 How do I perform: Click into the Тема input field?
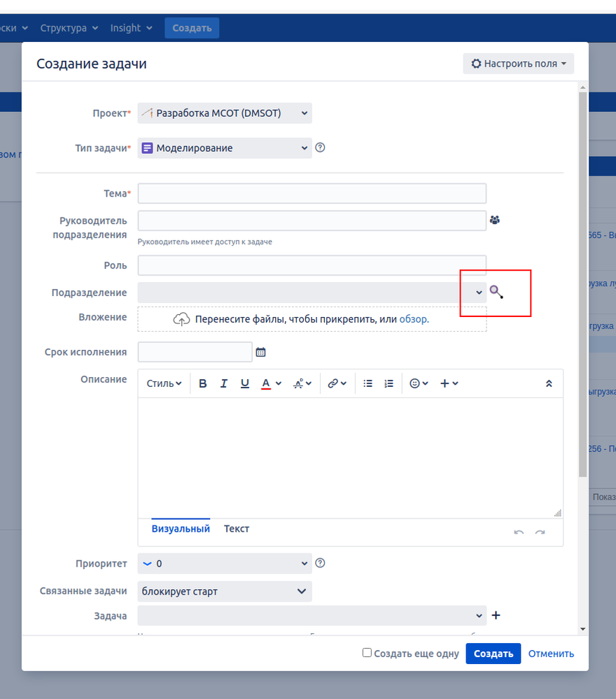pyautogui.click(x=312, y=194)
